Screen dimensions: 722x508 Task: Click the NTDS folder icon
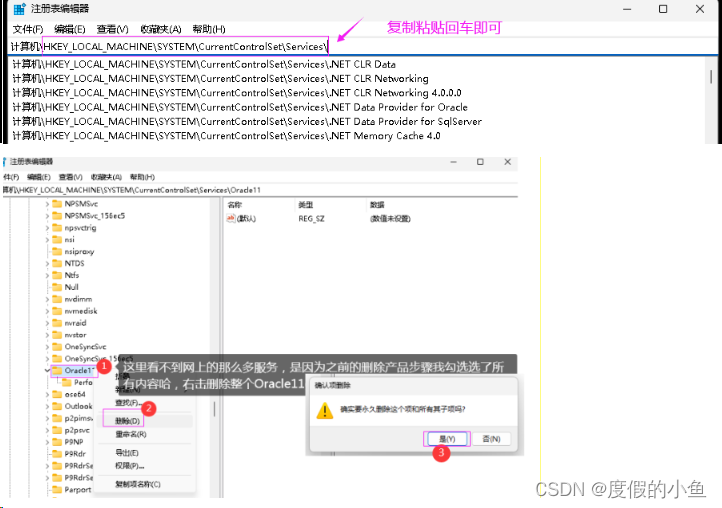tap(57, 263)
